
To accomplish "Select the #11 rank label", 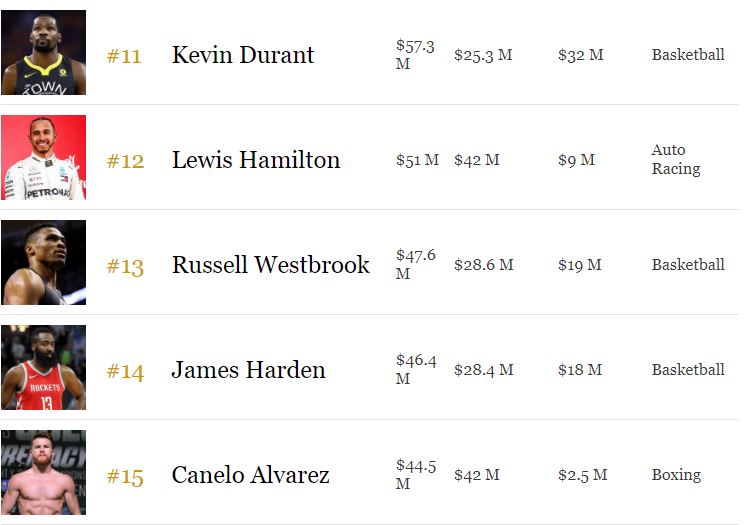I will tap(124, 56).
